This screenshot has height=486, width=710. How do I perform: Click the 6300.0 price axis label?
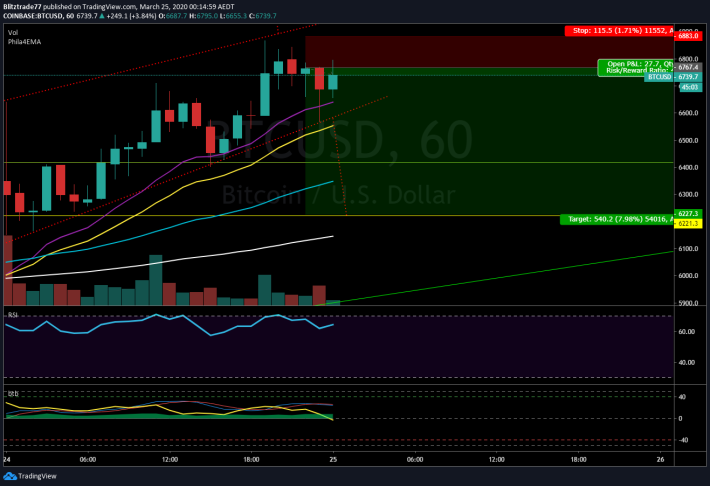[688, 194]
